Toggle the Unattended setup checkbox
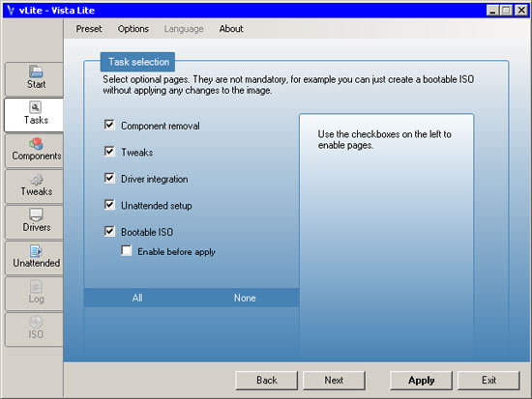 pos(109,205)
